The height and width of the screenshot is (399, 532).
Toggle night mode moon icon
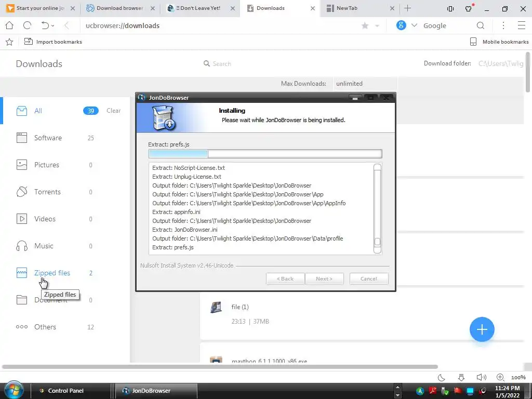[x=442, y=377]
